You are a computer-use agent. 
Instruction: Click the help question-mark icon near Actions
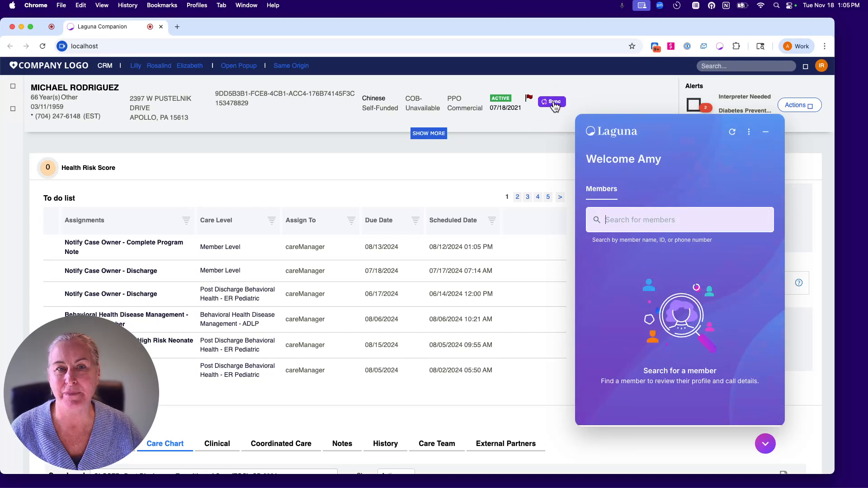point(799,282)
